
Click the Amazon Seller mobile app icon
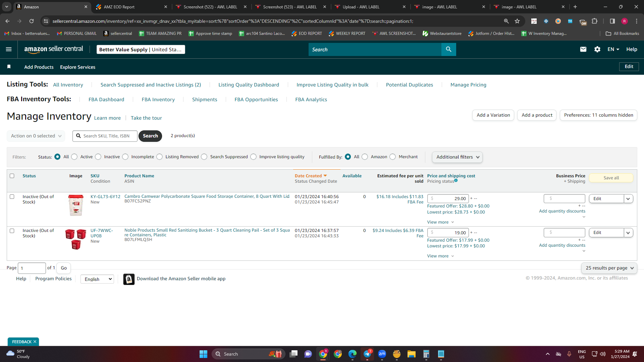click(x=129, y=279)
